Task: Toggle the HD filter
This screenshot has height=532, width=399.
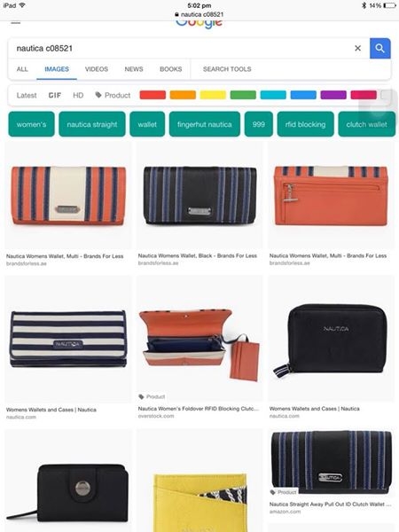Action: point(78,96)
